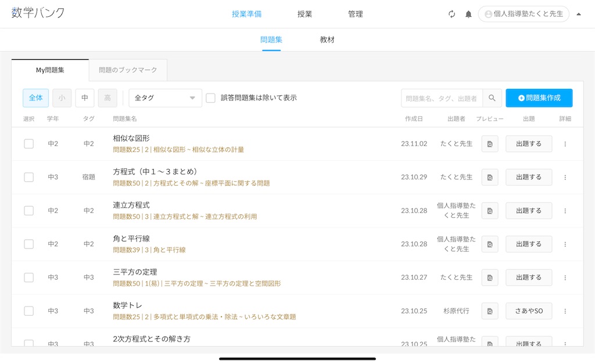Select the 高 grade filter
Screen dimensions: 595x364
[107, 98]
